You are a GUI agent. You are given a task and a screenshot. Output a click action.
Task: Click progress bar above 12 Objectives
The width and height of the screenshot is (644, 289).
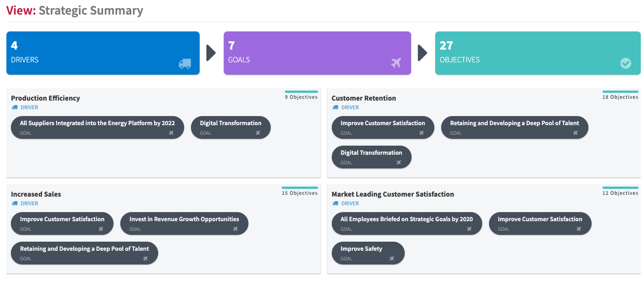[x=620, y=188]
